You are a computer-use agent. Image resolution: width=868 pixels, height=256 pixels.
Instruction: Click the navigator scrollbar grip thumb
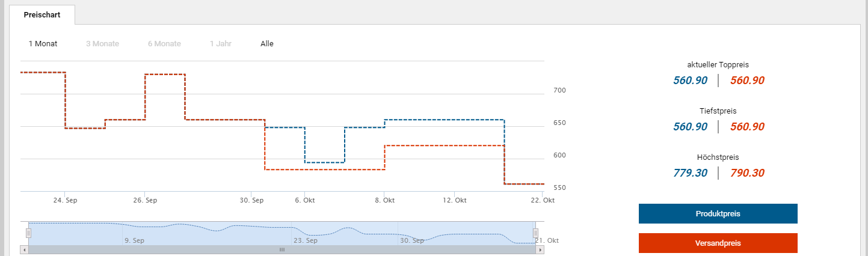282,249
